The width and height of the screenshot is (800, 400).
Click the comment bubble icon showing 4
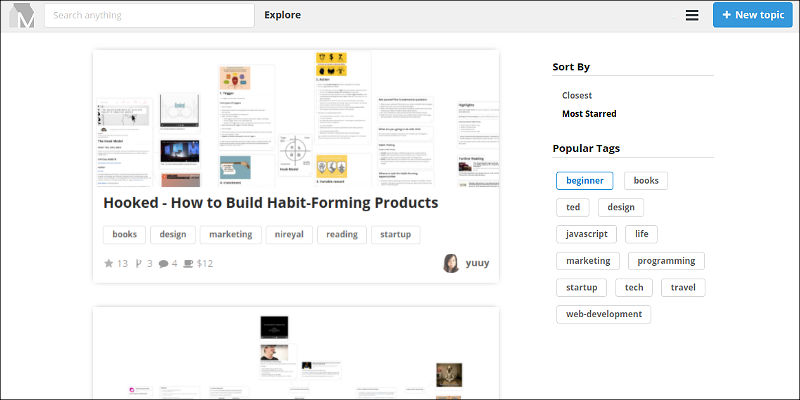163,264
